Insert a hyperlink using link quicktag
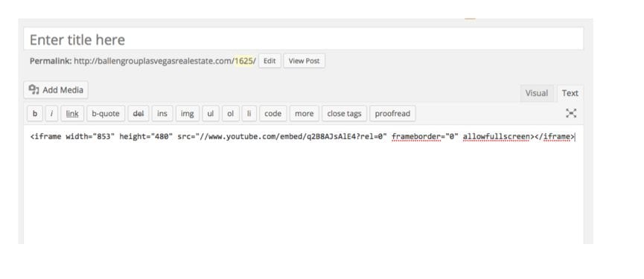This screenshot has width=644, height=279. click(x=72, y=114)
